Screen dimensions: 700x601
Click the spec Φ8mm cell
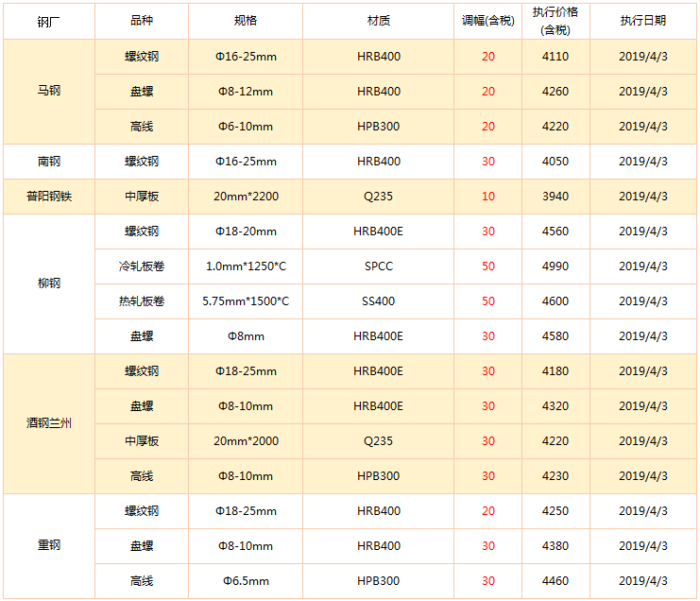click(246, 336)
